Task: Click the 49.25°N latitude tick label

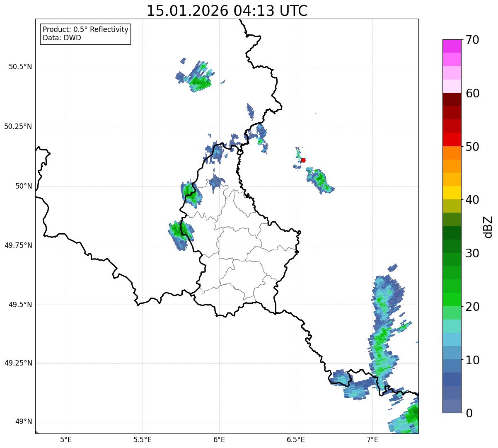Action: (x=18, y=363)
